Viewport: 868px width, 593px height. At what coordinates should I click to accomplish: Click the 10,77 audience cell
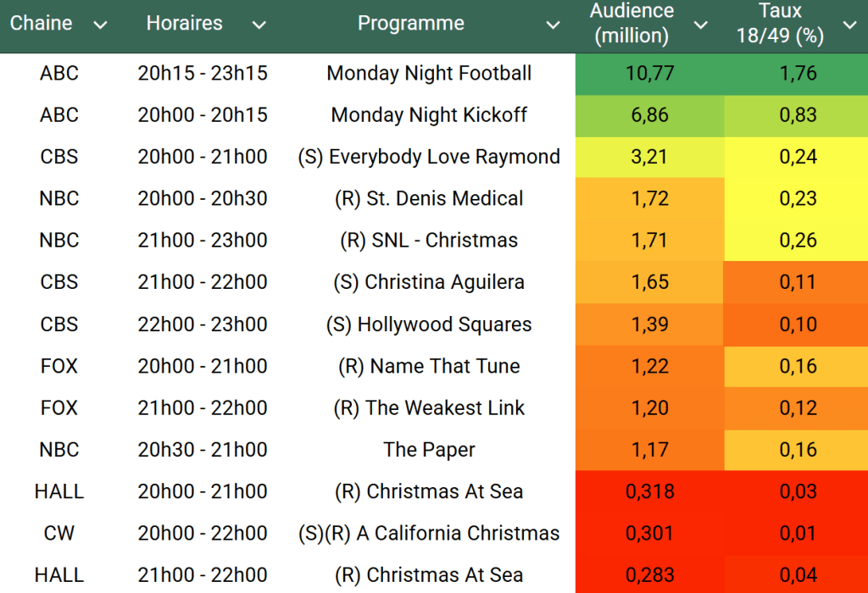point(650,74)
